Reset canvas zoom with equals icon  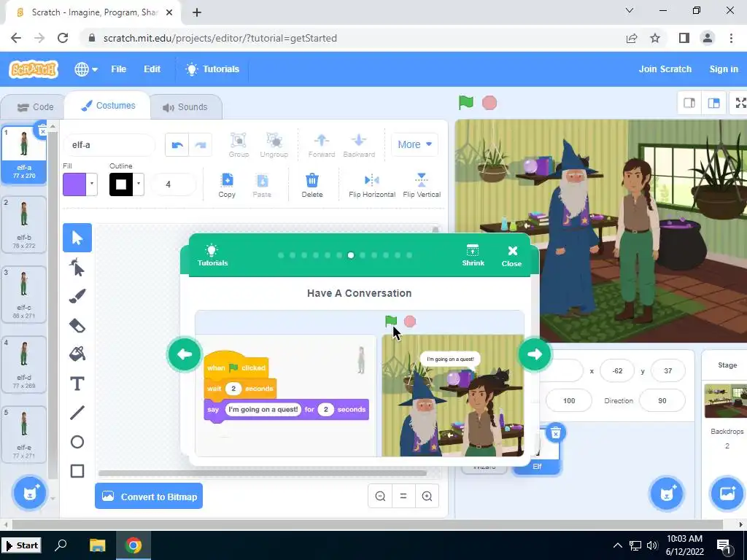point(403,496)
